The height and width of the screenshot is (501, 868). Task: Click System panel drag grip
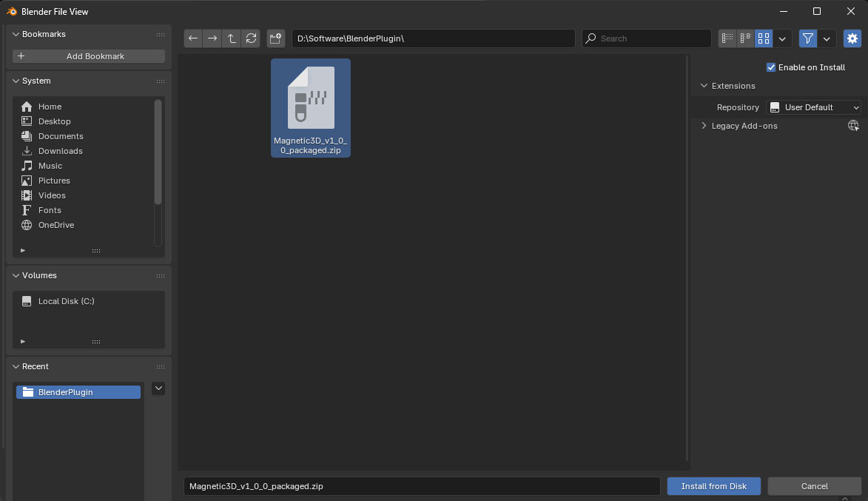click(x=161, y=81)
